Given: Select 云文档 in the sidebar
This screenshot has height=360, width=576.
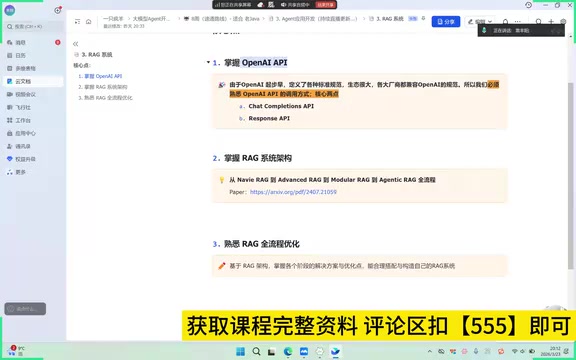Looking at the screenshot, I should [33, 81].
